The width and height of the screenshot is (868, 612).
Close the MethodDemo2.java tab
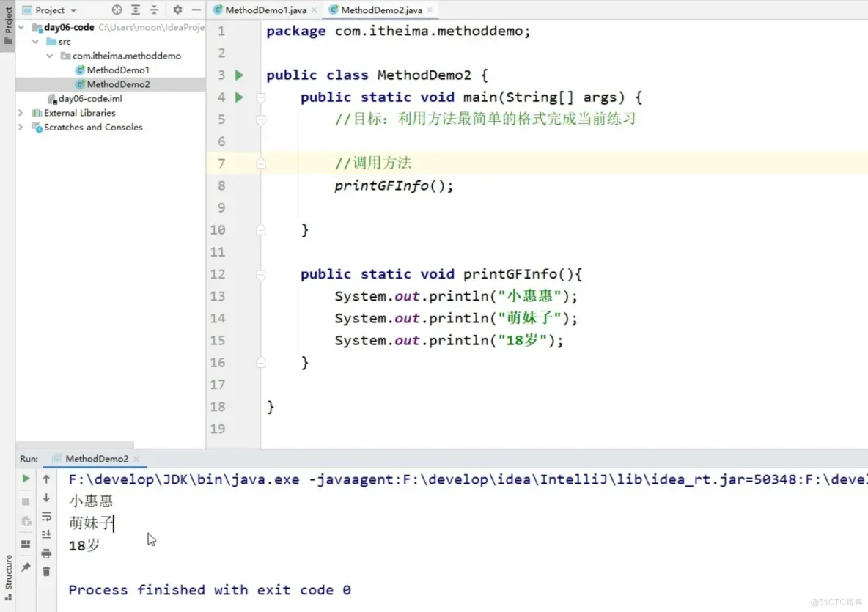pos(430,10)
